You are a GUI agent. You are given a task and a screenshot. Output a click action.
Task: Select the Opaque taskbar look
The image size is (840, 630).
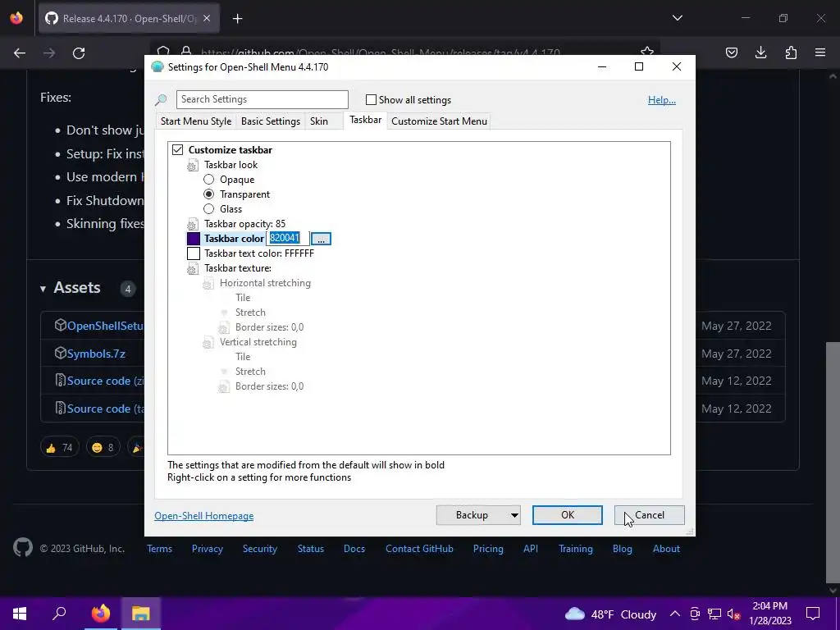[209, 180]
